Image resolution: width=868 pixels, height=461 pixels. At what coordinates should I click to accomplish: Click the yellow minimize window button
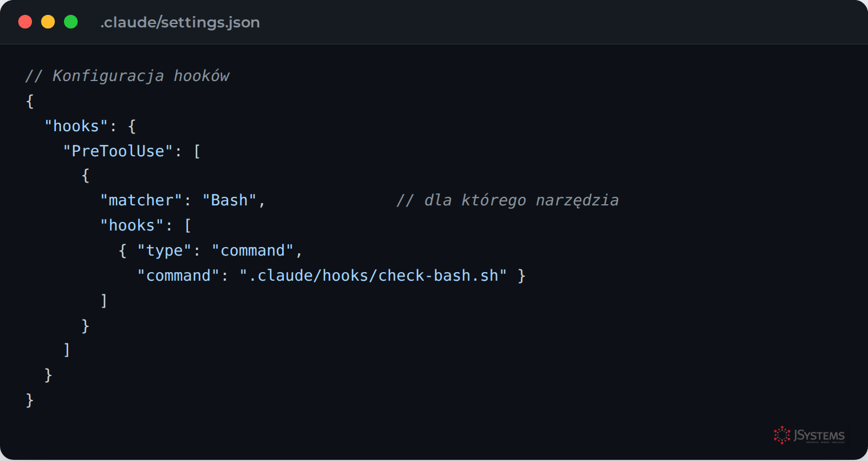click(48, 22)
